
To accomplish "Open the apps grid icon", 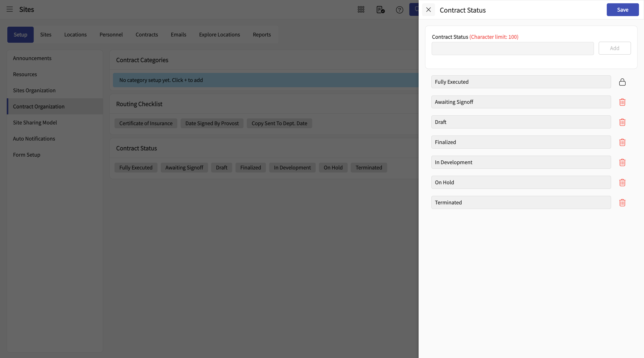I will pyautogui.click(x=361, y=10).
